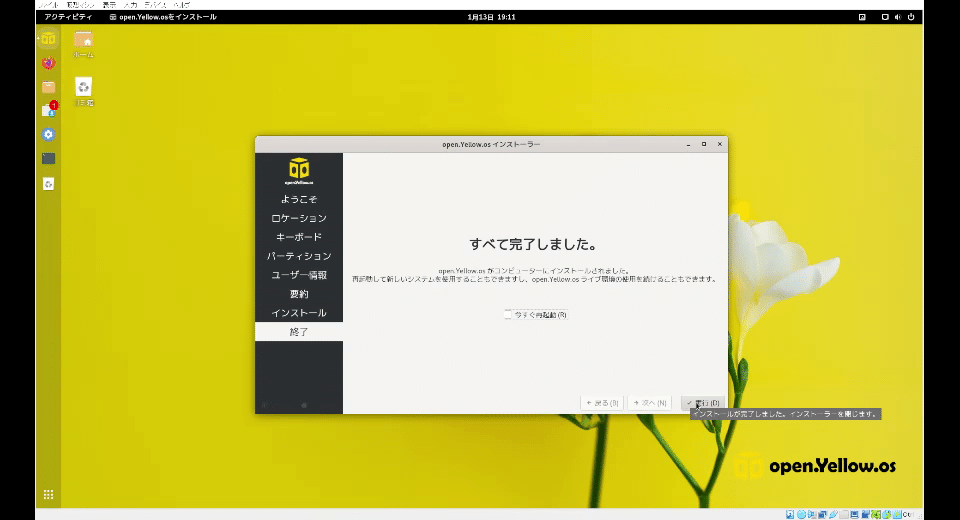Click the optical disc indicator in VirtualBox status bar
The image size is (960, 520).
point(801,514)
